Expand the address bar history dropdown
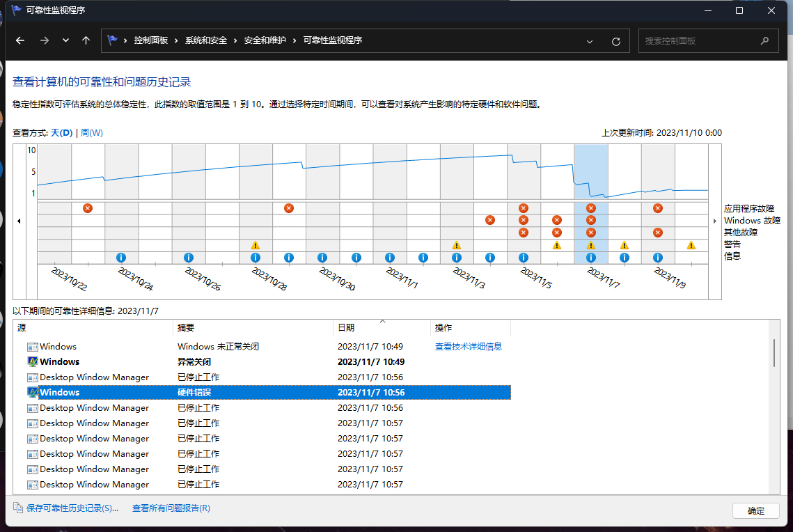The image size is (793, 532). tap(590, 42)
